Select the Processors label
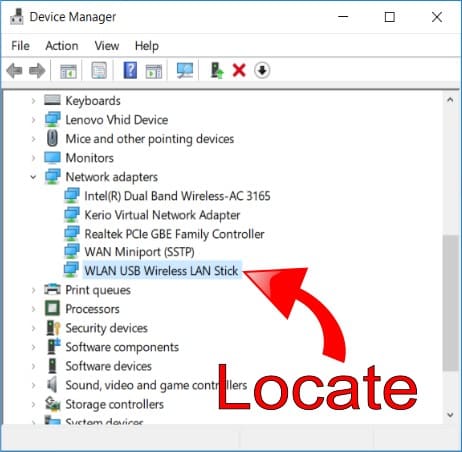The image size is (462, 452). 92,309
